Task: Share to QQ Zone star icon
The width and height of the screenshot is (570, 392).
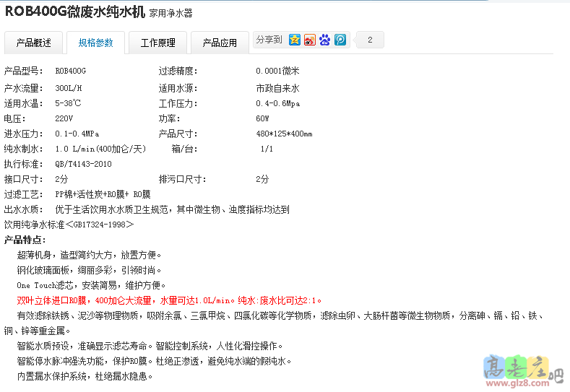Action: coord(295,40)
